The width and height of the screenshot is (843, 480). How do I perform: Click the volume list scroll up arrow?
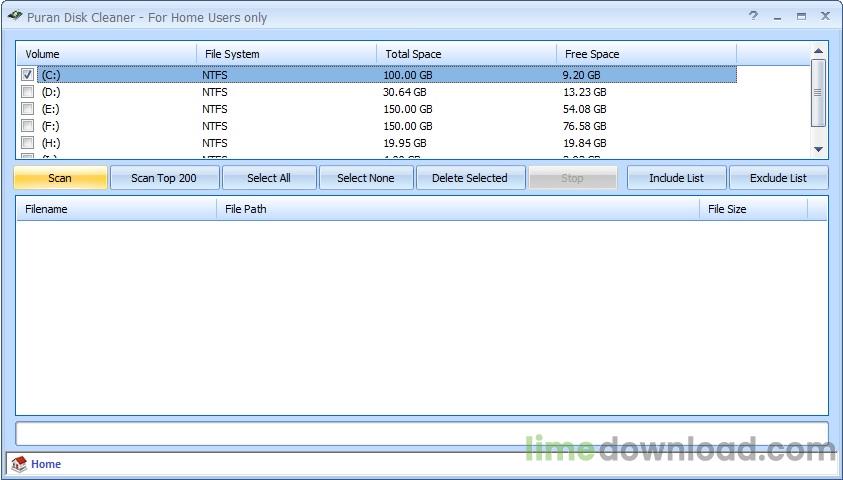click(x=818, y=51)
